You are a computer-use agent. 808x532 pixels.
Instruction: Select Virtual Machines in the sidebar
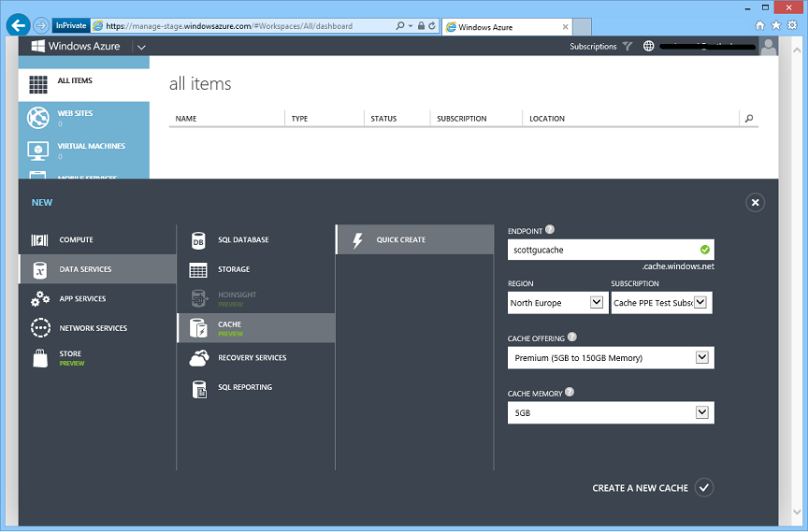pos(84,151)
